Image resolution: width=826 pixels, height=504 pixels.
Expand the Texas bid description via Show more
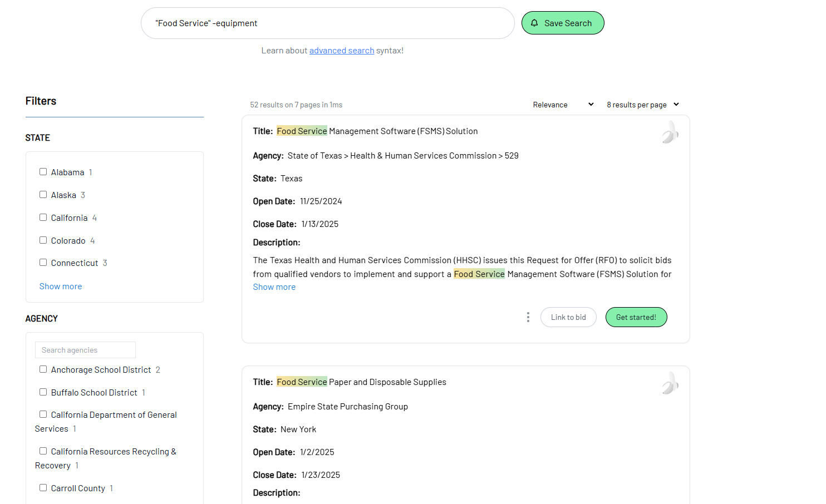(274, 287)
